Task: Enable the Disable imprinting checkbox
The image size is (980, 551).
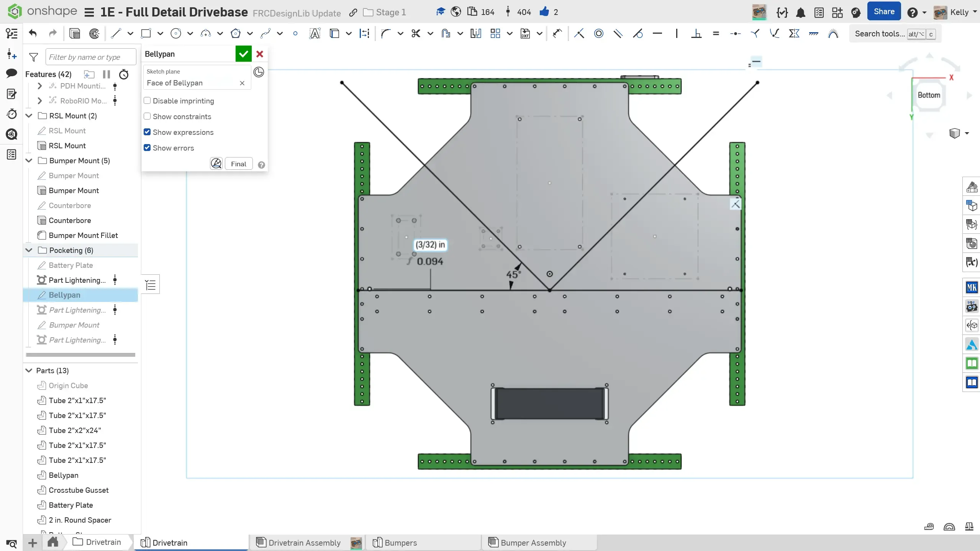Action: [x=147, y=101]
